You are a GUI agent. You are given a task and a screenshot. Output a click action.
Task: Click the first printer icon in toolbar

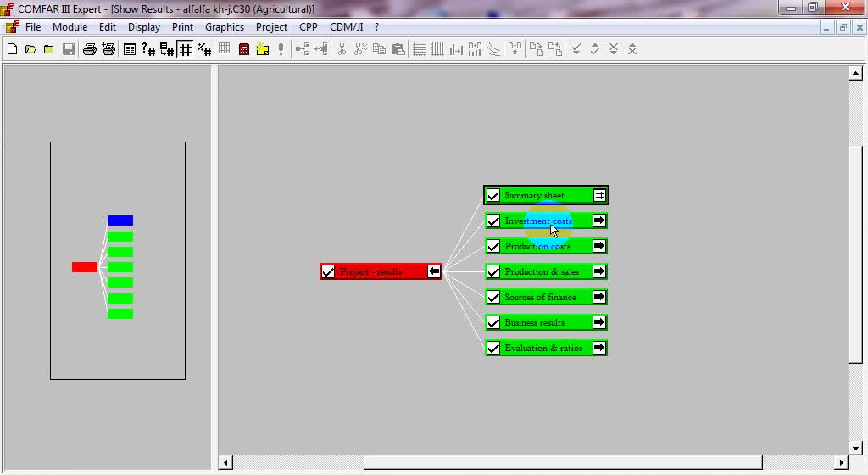[90, 49]
